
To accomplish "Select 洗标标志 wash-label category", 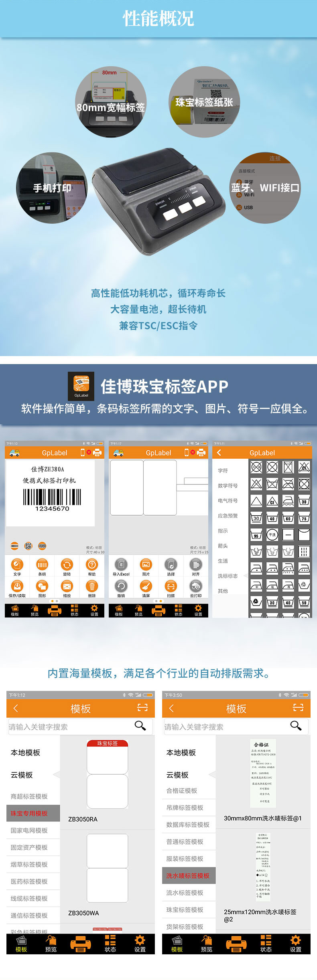I will (228, 576).
